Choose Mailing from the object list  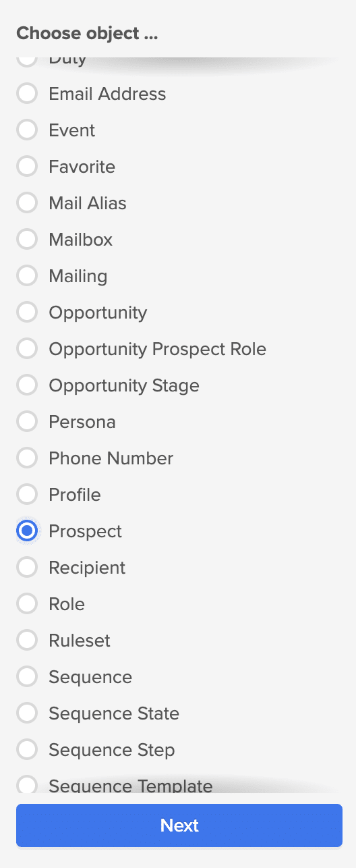click(27, 276)
